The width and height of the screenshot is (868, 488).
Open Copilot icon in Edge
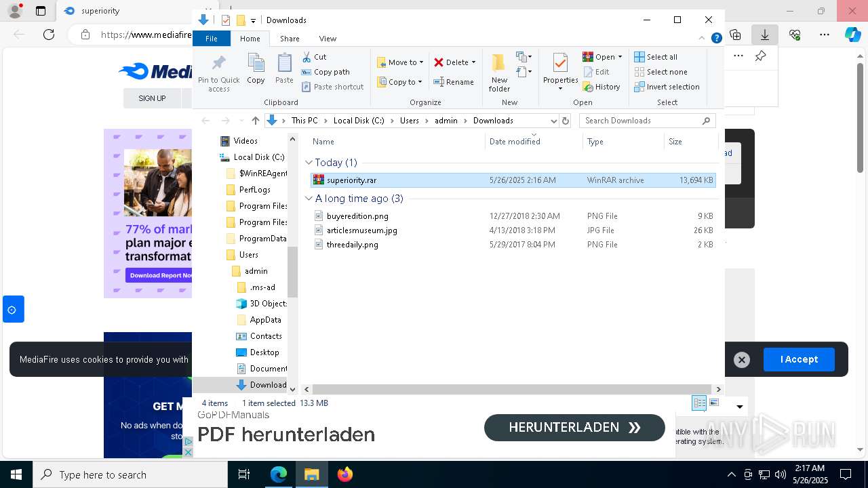click(x=853, y=35)
